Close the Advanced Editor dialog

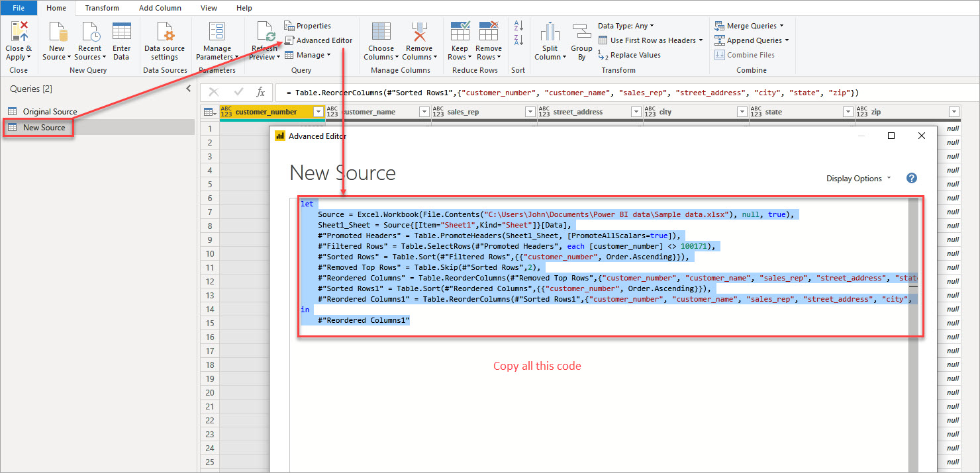[x=921, y=136]
